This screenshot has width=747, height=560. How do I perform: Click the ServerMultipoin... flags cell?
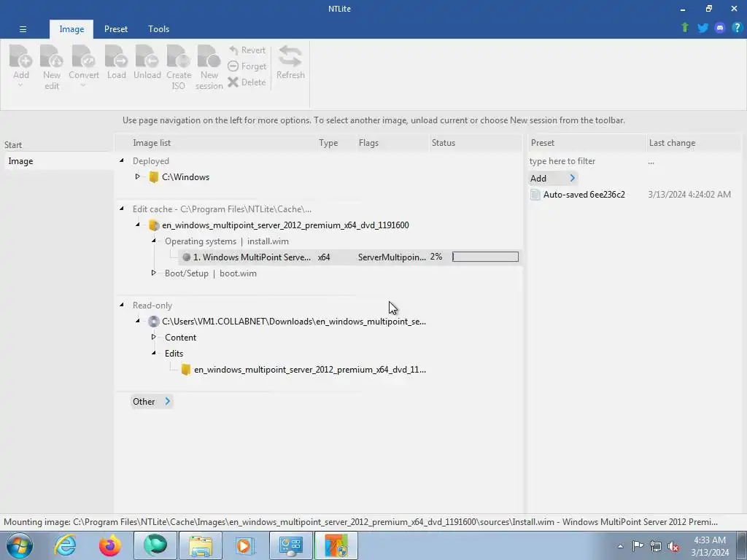click(x=392, y=257)
